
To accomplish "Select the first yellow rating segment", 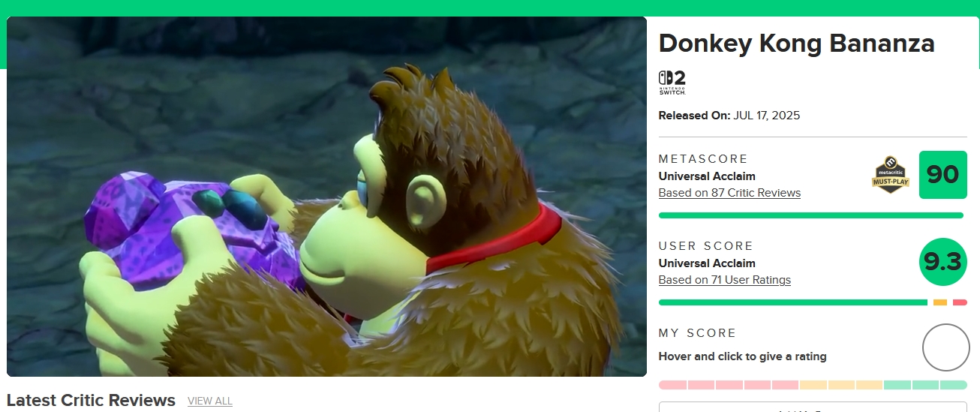I will point(813,385).
